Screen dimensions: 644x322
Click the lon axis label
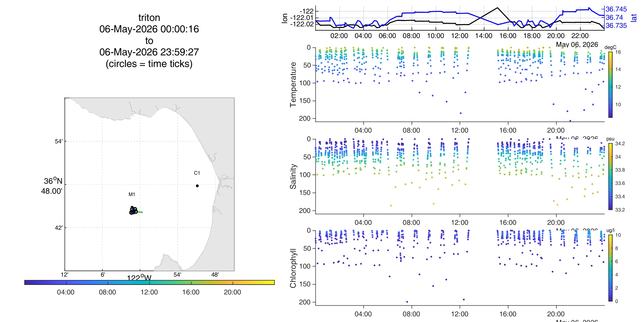(285, 18)
